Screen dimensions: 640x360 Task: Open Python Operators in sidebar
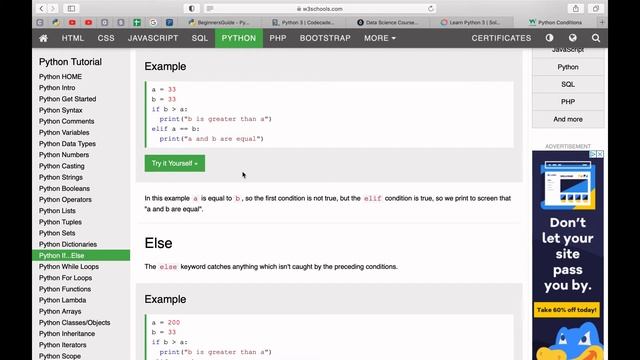[65, 200]
